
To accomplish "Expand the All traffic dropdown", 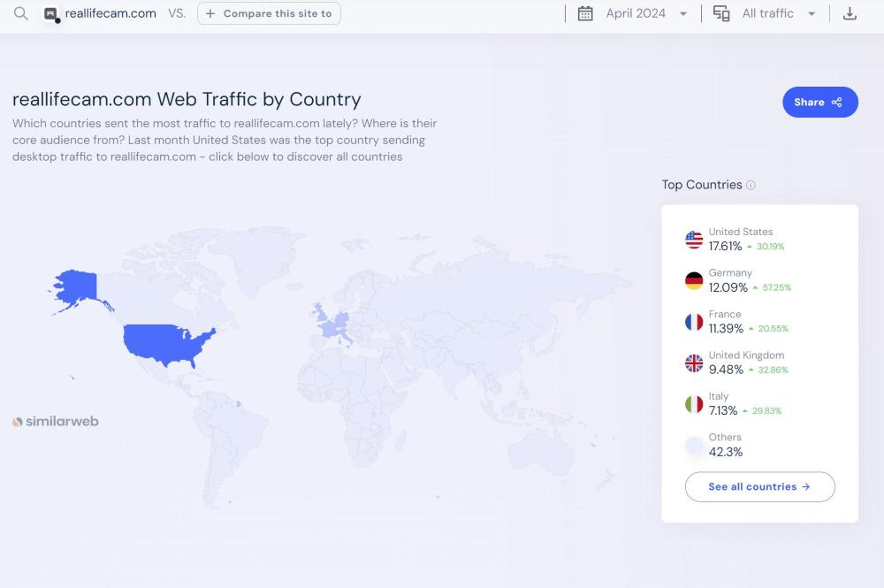I will coord(778,13).
